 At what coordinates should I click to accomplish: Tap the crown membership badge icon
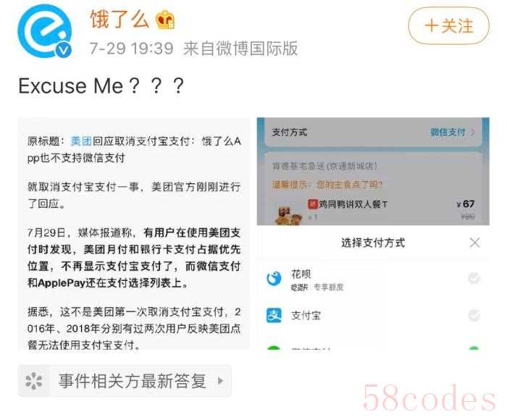(x=166, y=20)
